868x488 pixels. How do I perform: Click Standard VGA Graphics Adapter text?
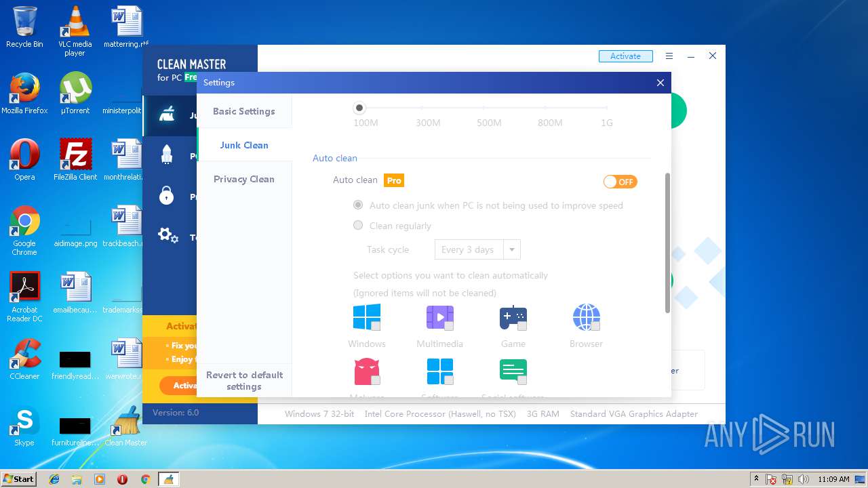[634, 413]
